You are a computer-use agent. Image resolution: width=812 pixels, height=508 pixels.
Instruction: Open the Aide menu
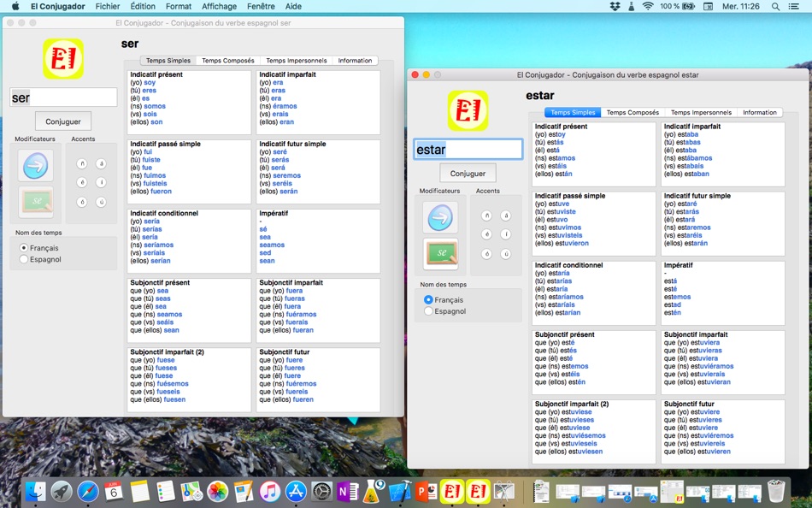[x=293, y=6]
